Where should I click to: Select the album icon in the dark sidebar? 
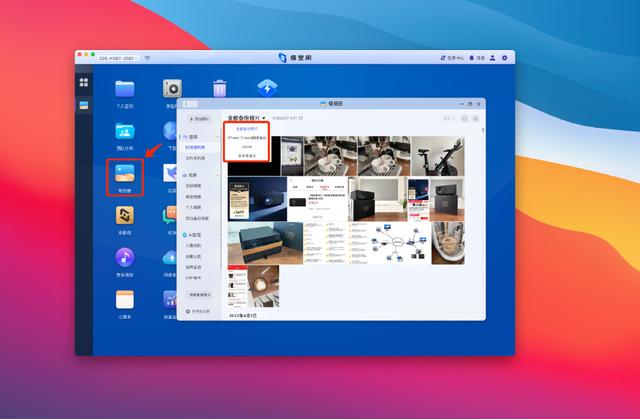coord(84,105)
